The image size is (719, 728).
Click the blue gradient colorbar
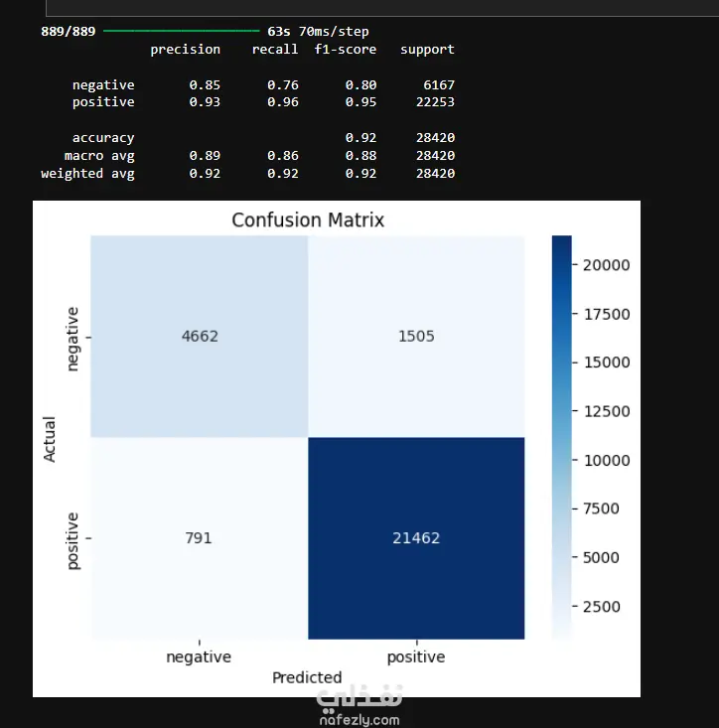click(562, 437)
